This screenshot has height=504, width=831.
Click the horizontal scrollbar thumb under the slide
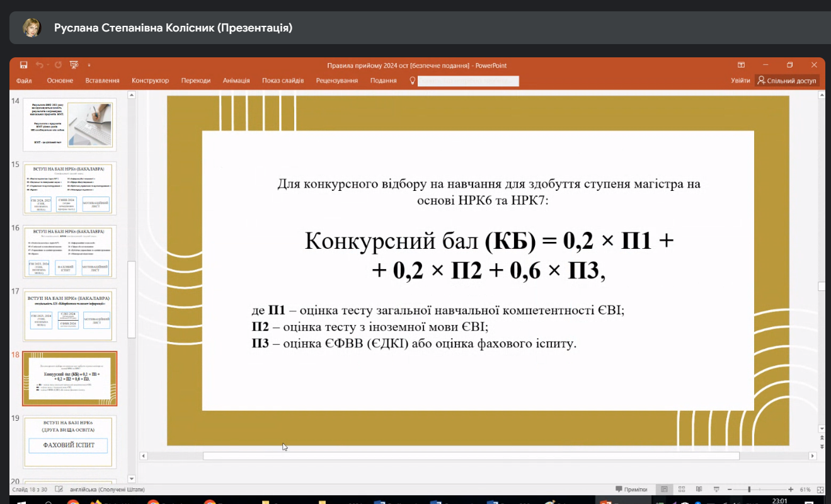click(471, 455)
